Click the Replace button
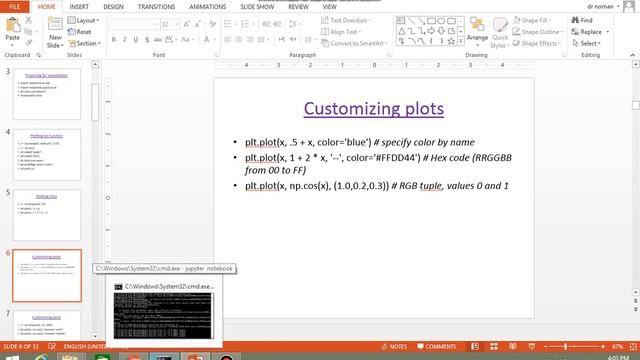Viewport: 640px width, 360px height. click(590, 31)
